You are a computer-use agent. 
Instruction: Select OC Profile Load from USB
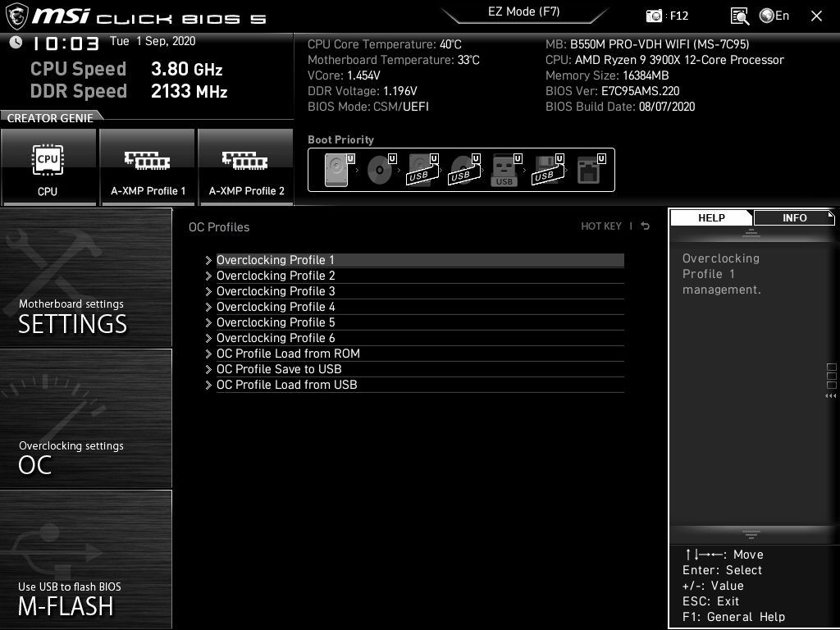[x=420, y=384]
